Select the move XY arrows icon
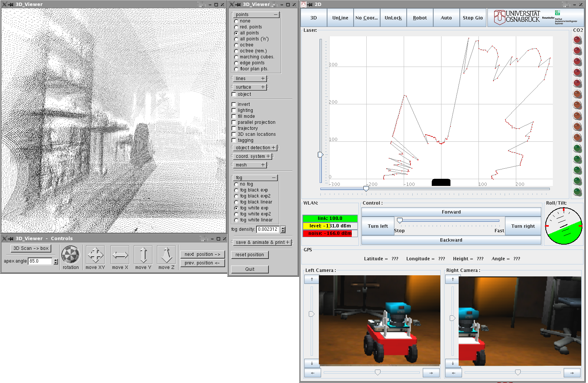This screenshot has height=383, width=588. point(95,255)
